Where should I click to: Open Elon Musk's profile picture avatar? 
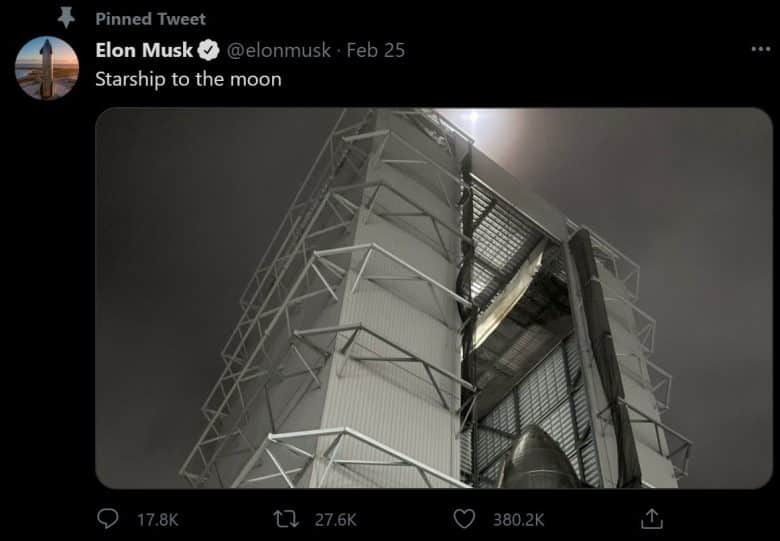[x=47, y=68]
